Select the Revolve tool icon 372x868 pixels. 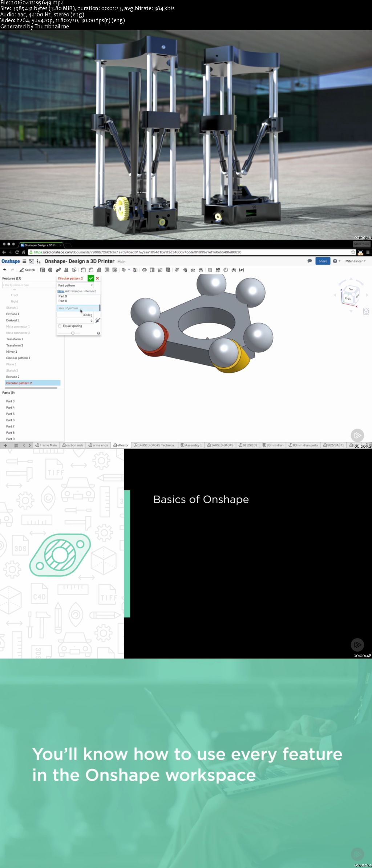(50, 270)
